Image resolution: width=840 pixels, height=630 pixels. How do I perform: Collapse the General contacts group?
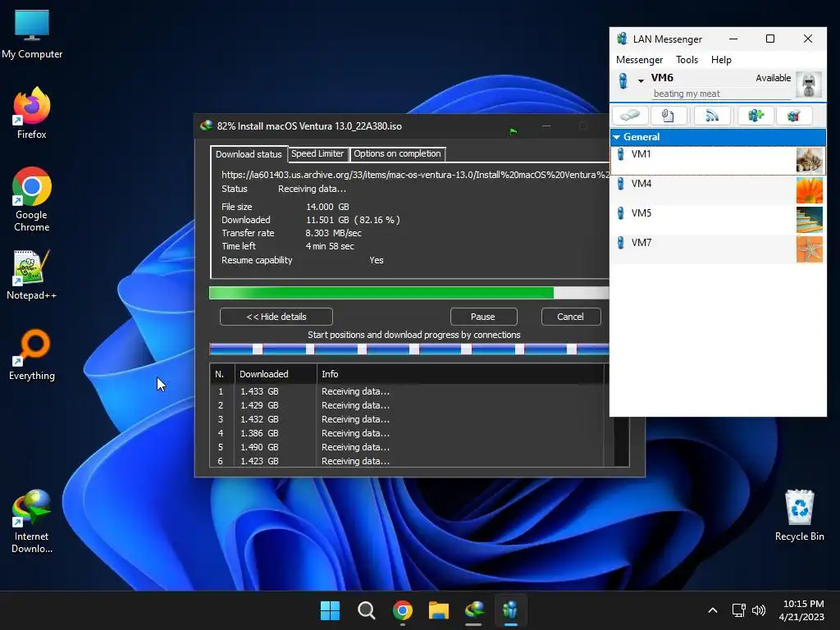[617, 137]
